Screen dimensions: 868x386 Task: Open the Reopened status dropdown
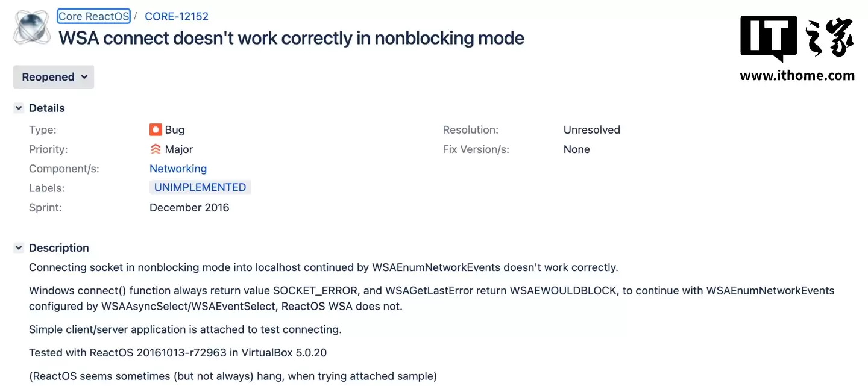(x=53, y=76)
